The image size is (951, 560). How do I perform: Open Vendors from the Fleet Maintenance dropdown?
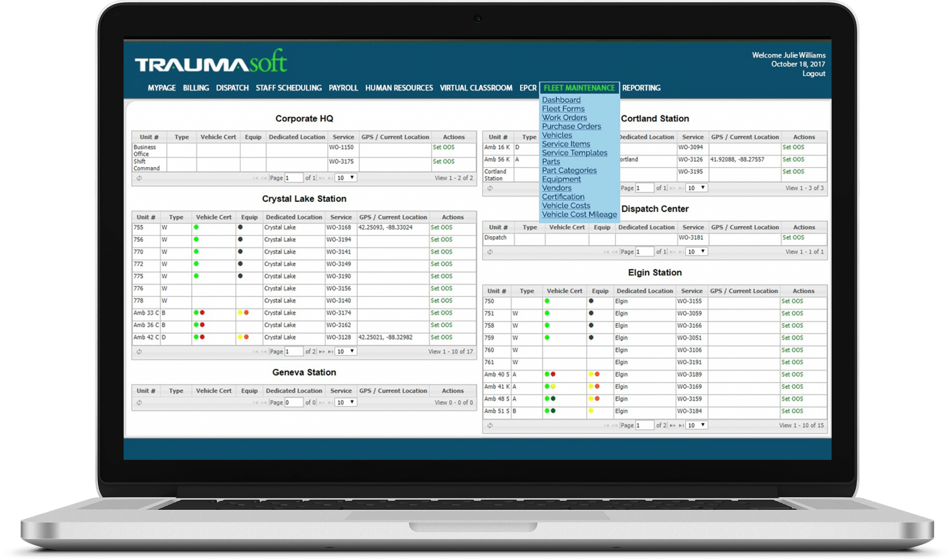tap(556, 188)
